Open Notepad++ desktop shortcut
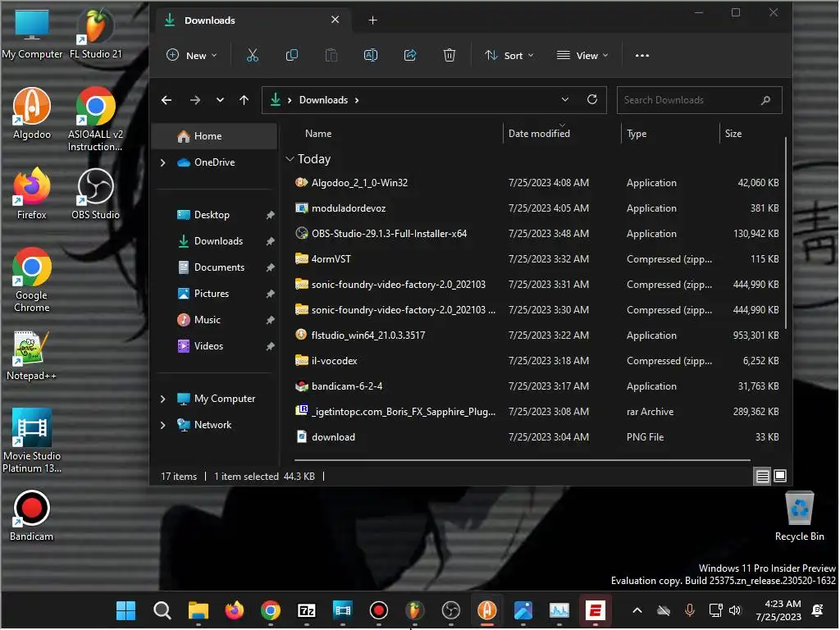Image resolution: width=840 pixels, height=630 pixels. pos(32,355)
